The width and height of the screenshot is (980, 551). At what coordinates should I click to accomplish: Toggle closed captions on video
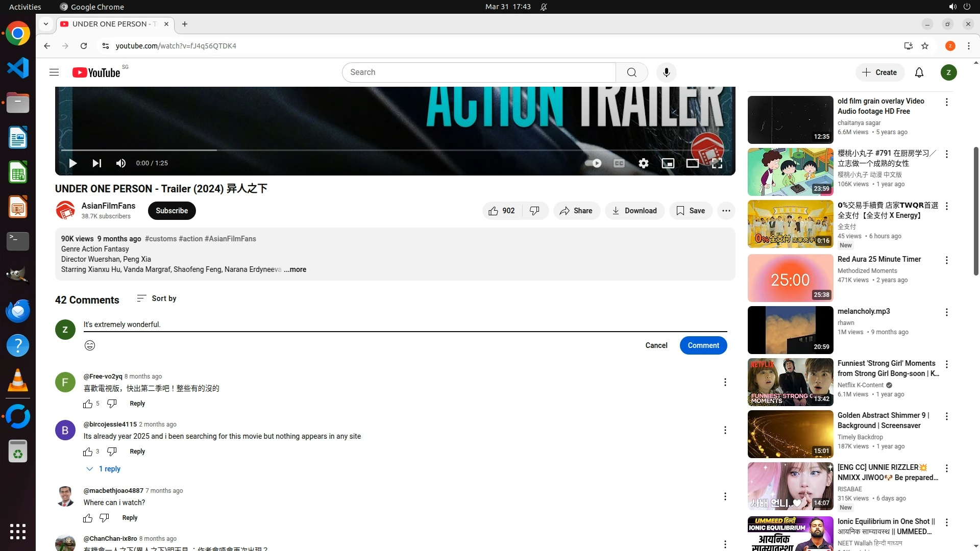click(619, 163)
